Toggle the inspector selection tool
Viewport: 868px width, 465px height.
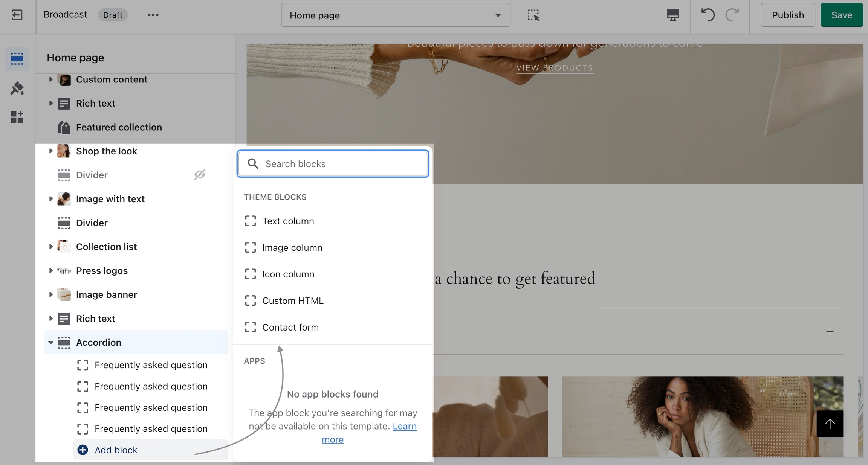coord(533,15)
